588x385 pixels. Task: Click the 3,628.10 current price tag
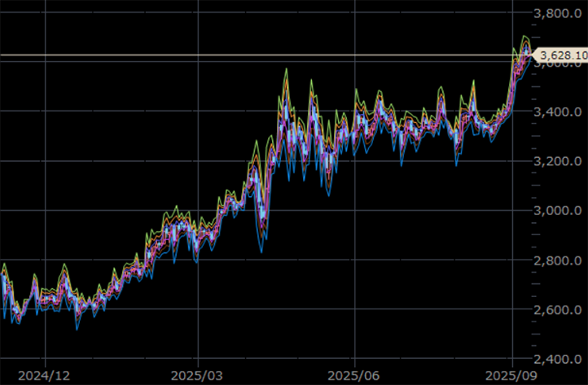point(560,55)
